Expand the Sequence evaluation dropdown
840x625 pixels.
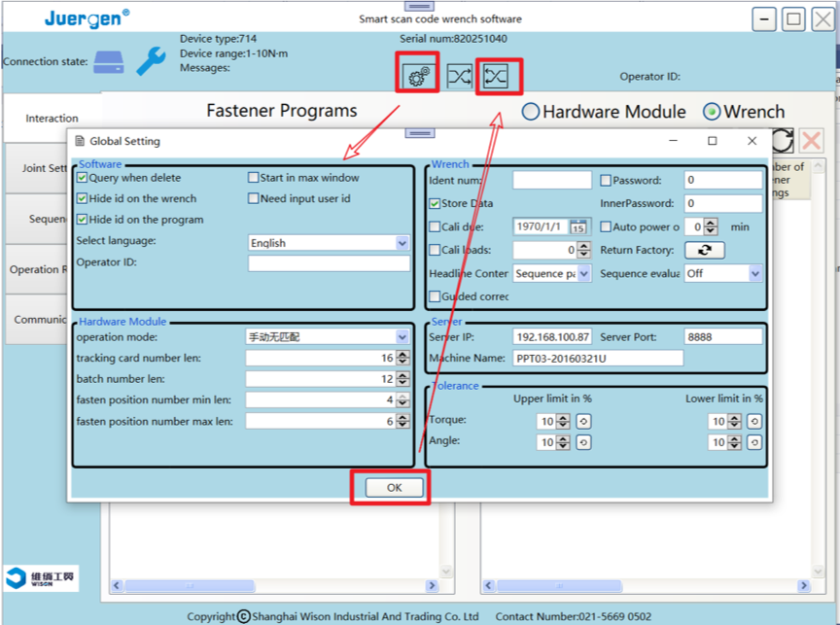tap(754, 274)
